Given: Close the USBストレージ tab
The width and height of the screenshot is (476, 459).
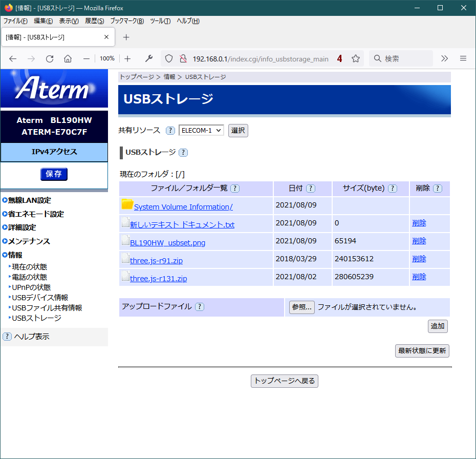Looking at the screenshot, I should pos(106,37).
